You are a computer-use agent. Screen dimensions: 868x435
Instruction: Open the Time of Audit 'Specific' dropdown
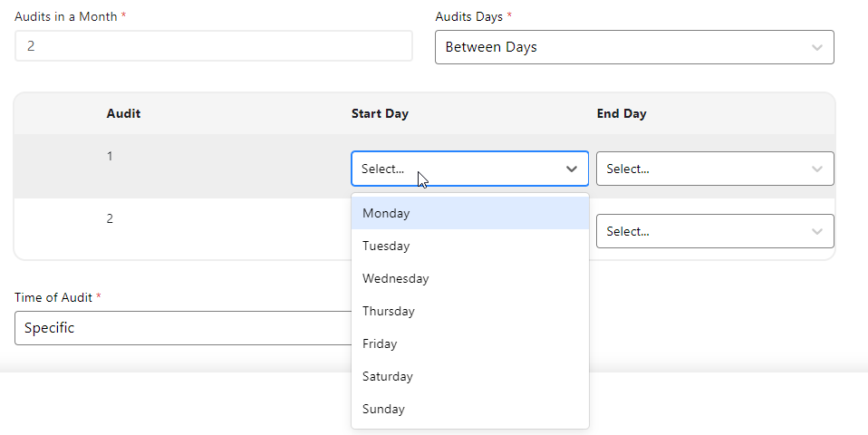[181, 328]
